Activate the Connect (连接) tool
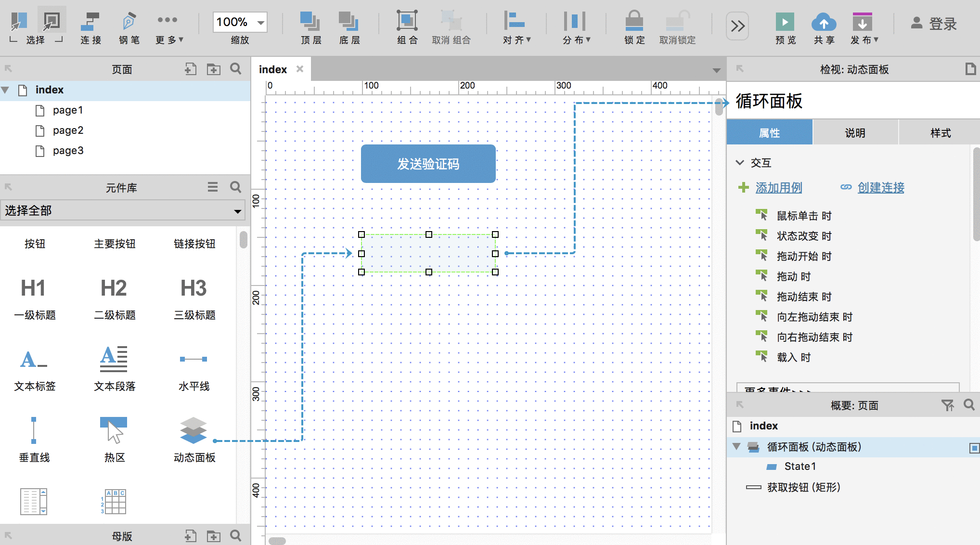The width and height of the screenshot is (980, 545). click(x=90, y=28)
